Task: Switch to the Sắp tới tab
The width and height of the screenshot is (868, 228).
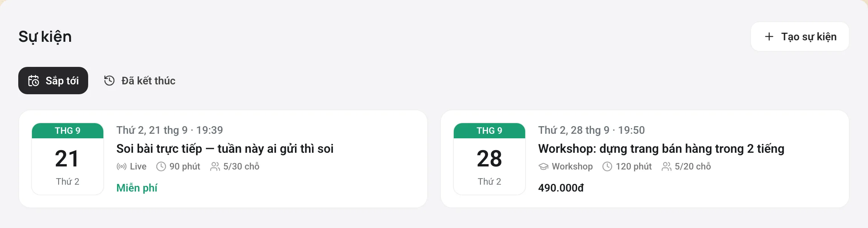Action: click(x=53, y=81)
